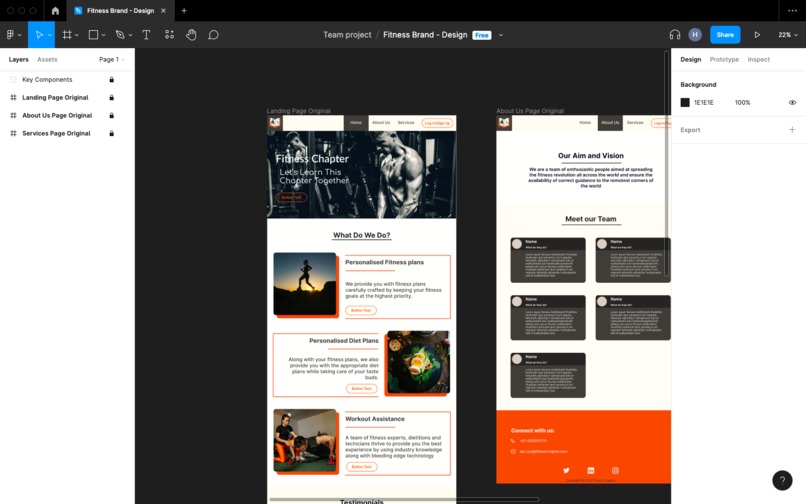Click the canvas vertical scrollbar
This screenshot has width=806, height=504.
[x=667, y=163]
